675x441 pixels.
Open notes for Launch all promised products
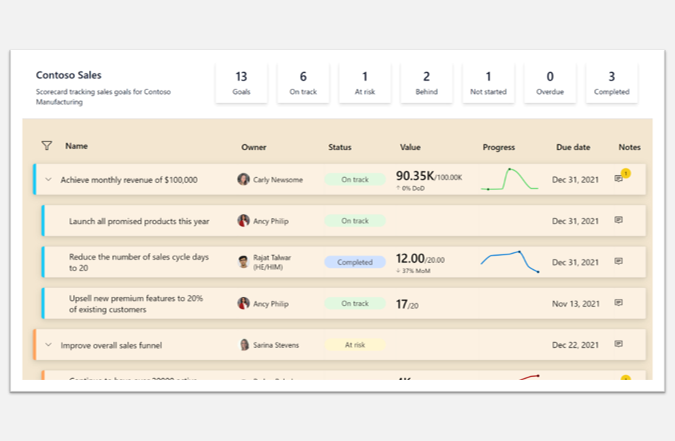tap(618, 220)
